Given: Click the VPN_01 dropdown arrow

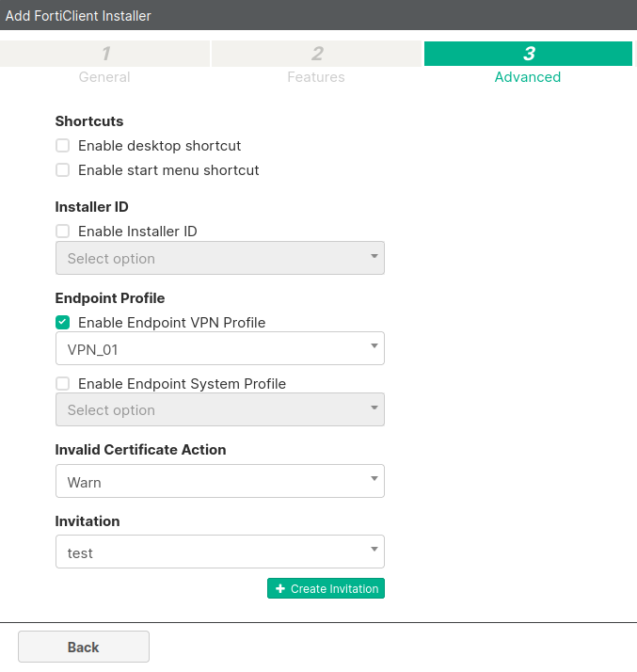Looking at the screenshot, I should (374, 348).
